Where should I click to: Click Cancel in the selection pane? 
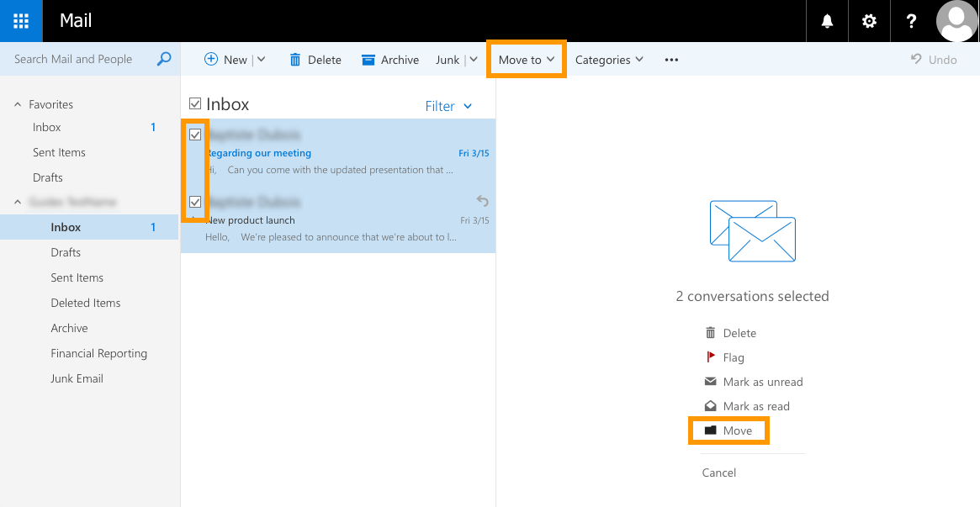(x=718, y=473)
